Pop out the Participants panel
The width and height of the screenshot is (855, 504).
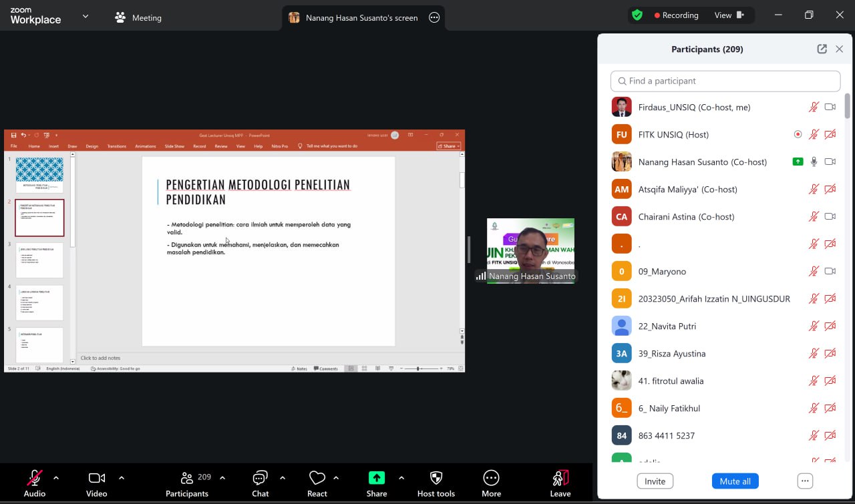(x=822, y=49)
